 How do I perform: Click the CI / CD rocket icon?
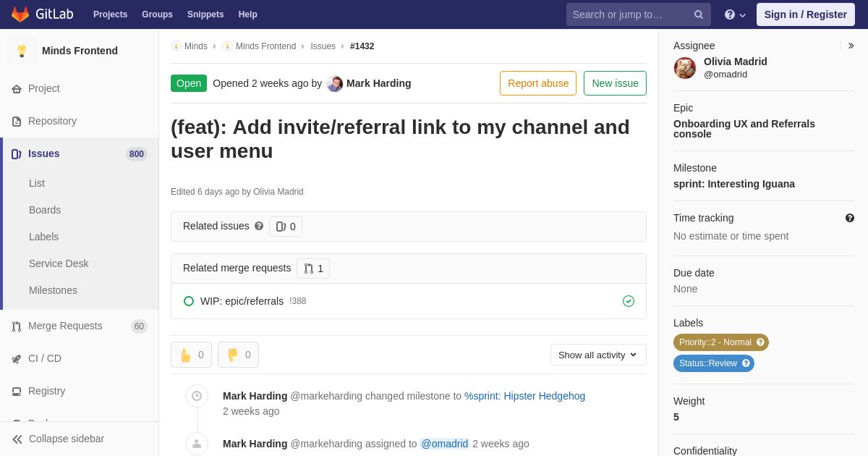[17, 359]
